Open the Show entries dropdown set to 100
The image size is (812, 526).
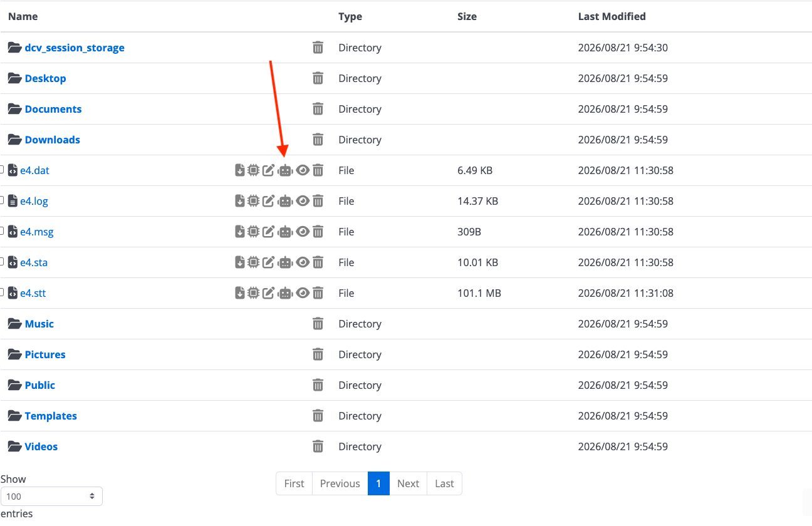[x=51, y=497]
